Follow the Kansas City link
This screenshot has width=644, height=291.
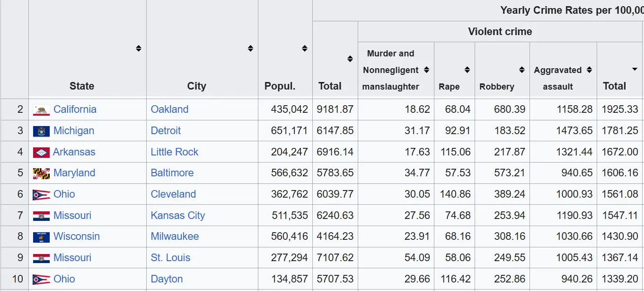pos(177,216)
